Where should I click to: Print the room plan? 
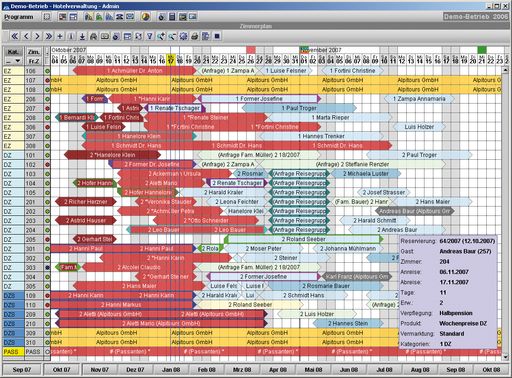point(195,36)
